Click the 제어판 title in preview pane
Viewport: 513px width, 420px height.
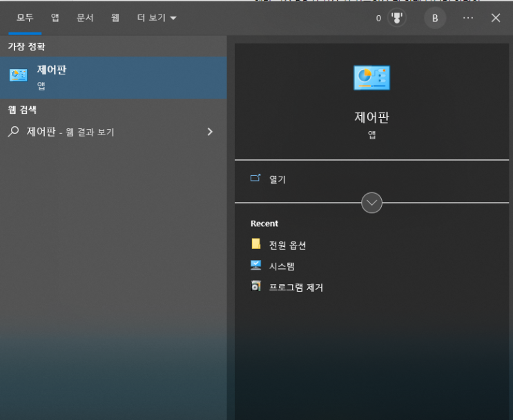tap(371, 117)
